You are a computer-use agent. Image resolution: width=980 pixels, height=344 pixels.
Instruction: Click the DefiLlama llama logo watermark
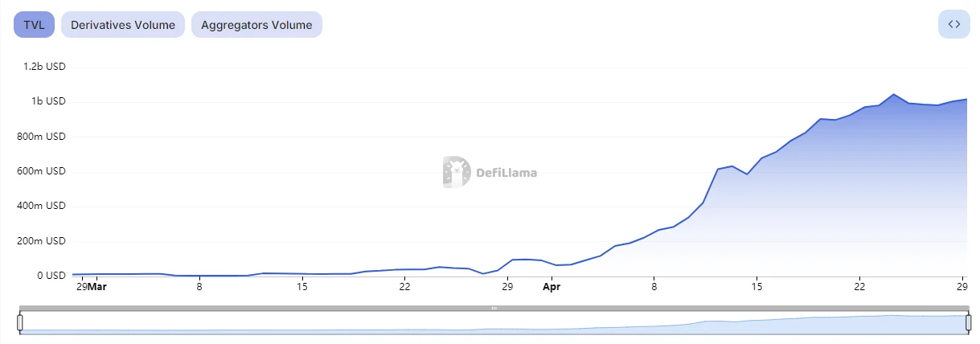tap(457, 172)
